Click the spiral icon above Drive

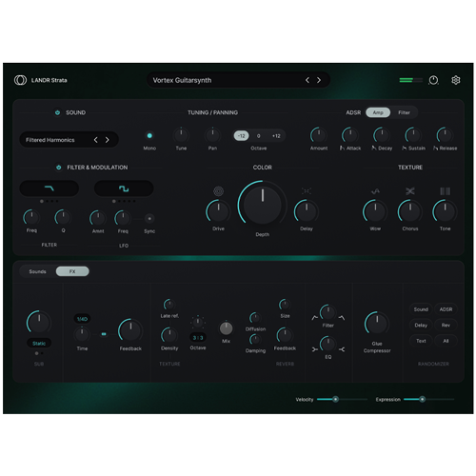click(218, 191)
